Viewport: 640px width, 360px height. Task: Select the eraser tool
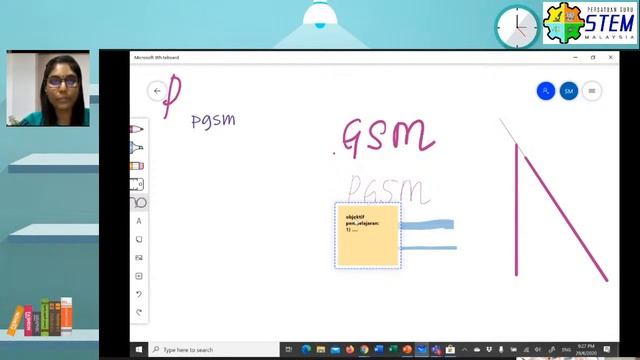(x=137, y=166)
